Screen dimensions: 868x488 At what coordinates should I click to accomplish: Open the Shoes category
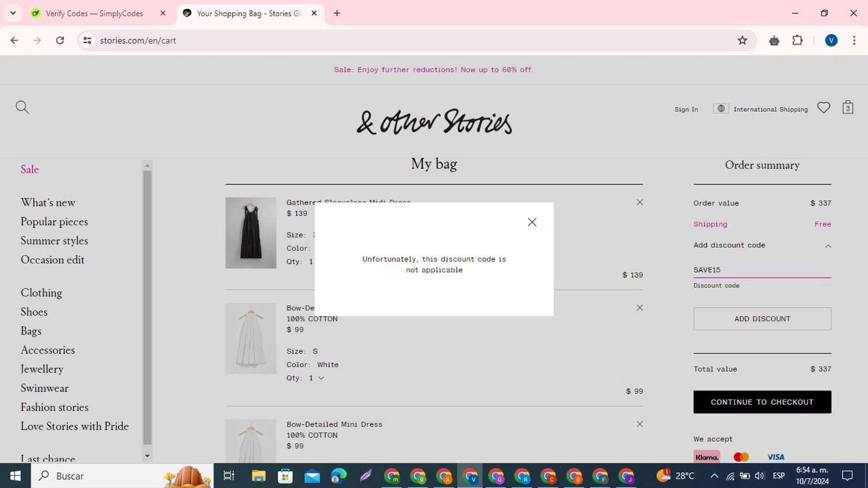point(34,312)
